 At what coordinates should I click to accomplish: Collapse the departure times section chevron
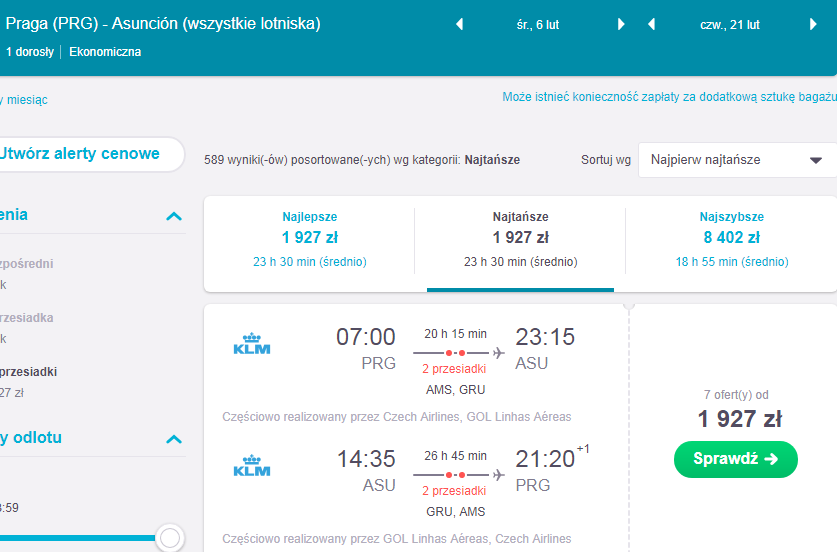pyautogui.click(x=174, y=439)
